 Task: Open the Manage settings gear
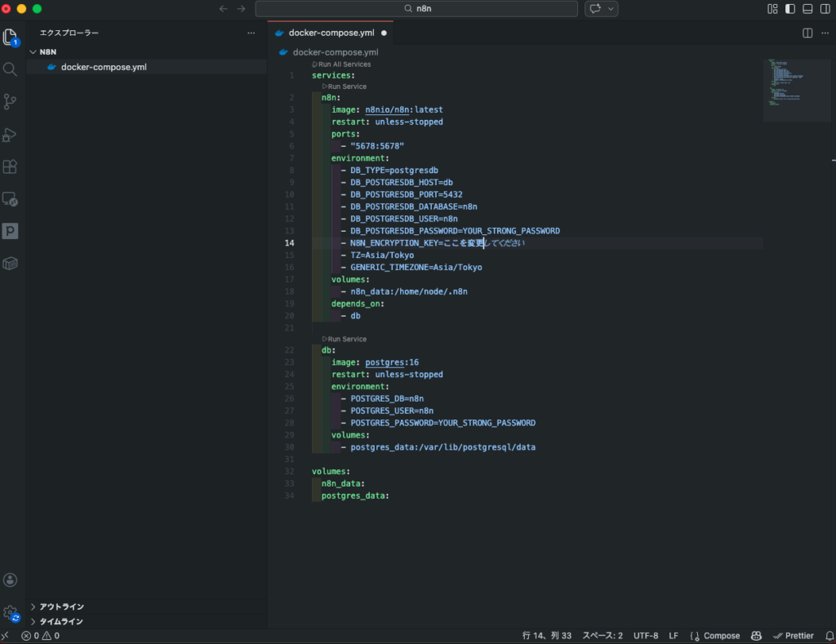coord(10,613)
